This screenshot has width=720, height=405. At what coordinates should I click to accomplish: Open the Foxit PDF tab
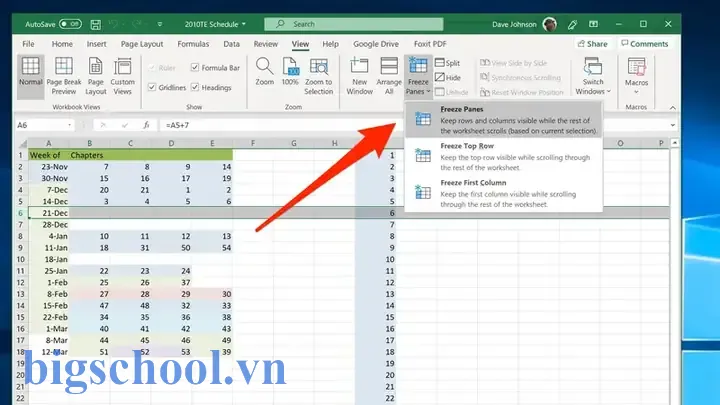point(430,44)
